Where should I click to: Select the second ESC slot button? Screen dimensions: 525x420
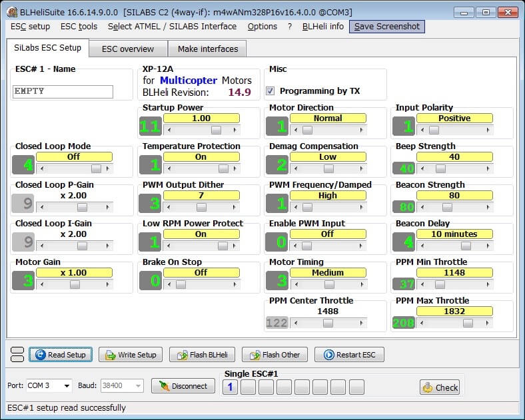click(x=248, y=387)
